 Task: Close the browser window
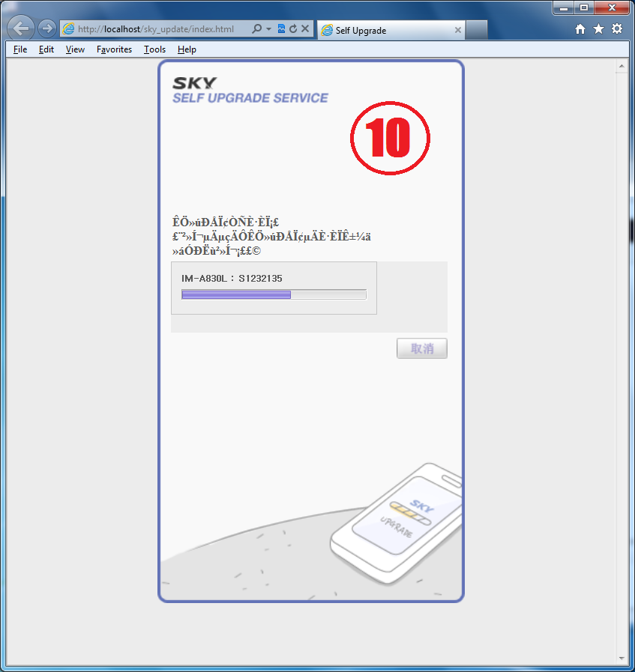612,7
